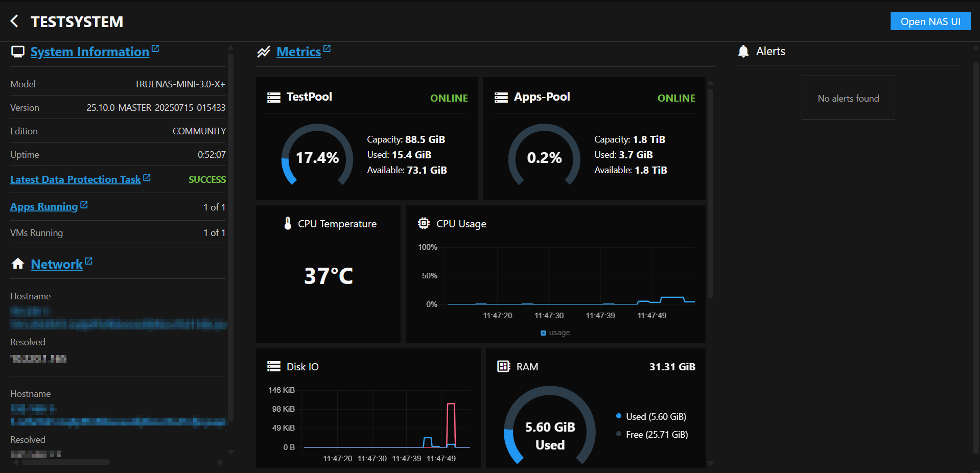Screen dimensions: 980x473
Task: Toggle the usage legend under CPU Usage chart
Action: pos(554,333)
